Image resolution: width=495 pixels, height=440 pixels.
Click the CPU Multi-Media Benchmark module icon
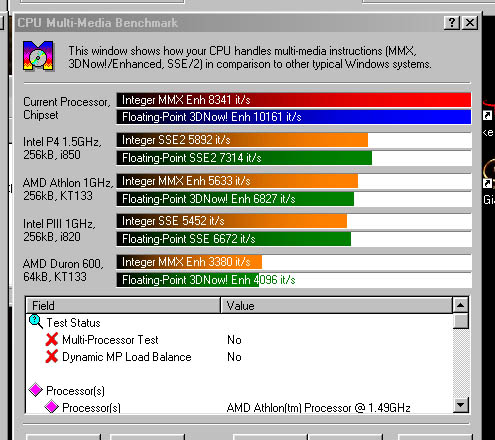click(x=38, y=56)
